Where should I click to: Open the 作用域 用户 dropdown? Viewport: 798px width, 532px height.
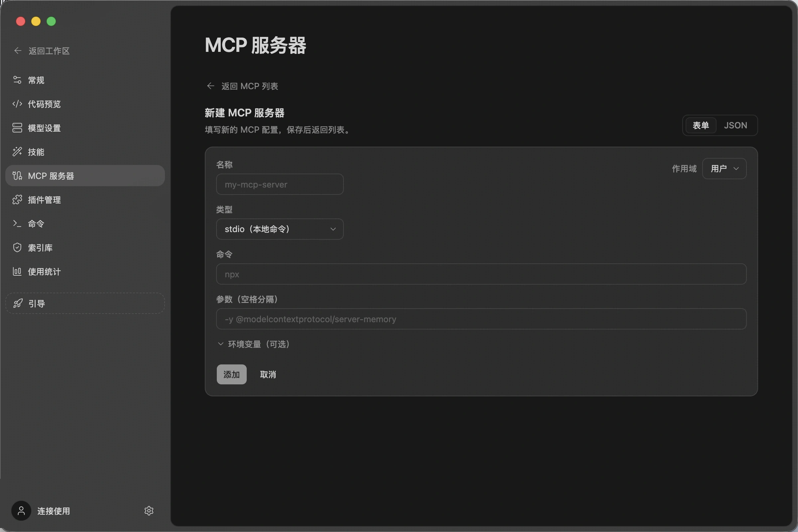tap(724, 169)
